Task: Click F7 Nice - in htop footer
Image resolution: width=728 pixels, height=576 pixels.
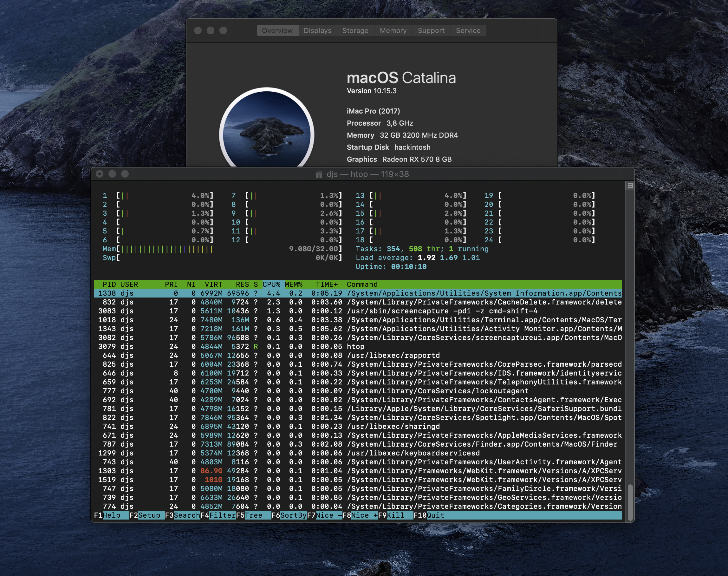Action: pyautogui.click(x=325, y=515)
